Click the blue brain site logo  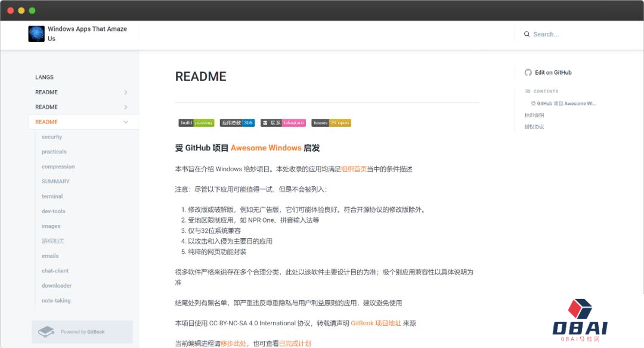36,34
